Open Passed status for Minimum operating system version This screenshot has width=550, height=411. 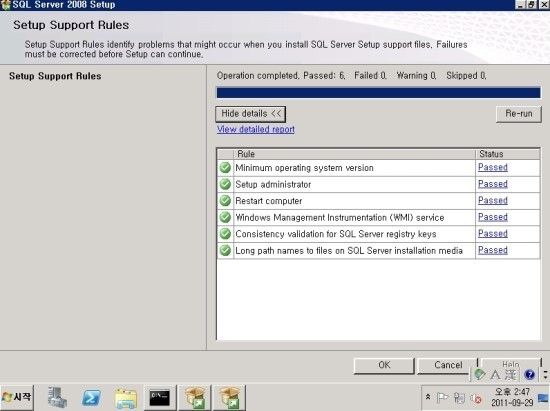click(x=492, y=167)
